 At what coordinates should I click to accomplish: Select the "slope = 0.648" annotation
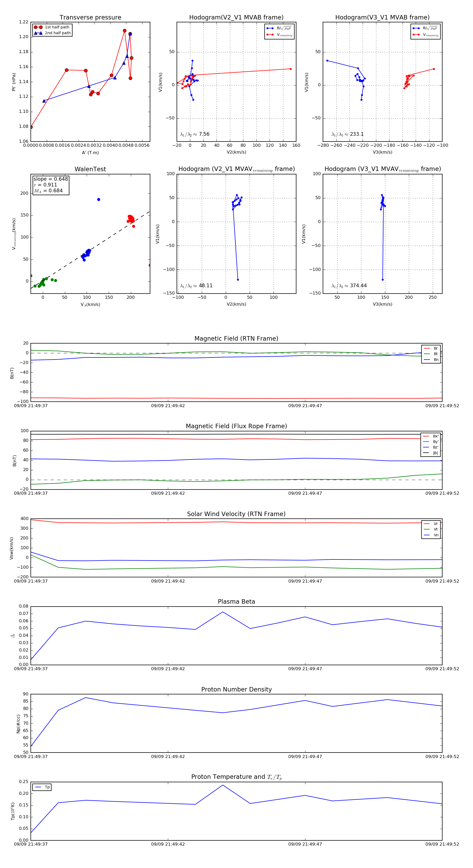50,179
